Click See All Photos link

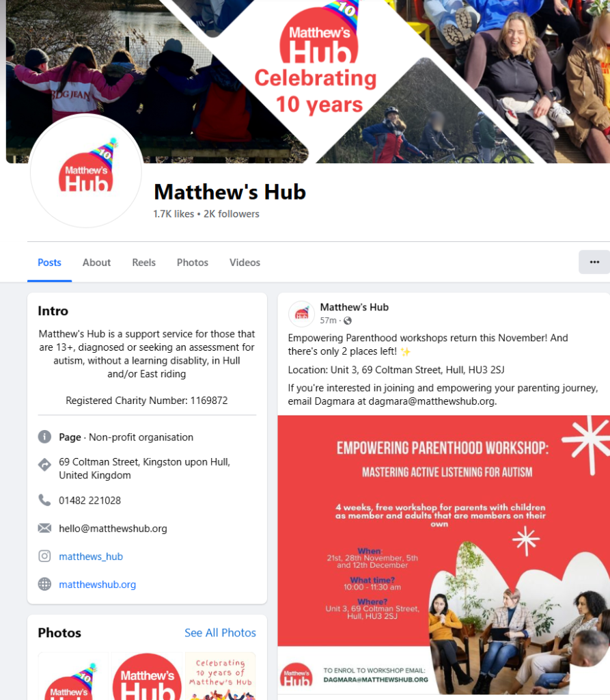point(221,632)
